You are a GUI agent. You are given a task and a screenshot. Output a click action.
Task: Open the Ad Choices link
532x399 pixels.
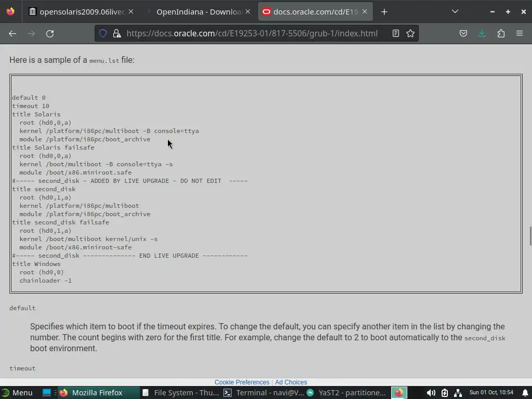(x=291, y=382)
